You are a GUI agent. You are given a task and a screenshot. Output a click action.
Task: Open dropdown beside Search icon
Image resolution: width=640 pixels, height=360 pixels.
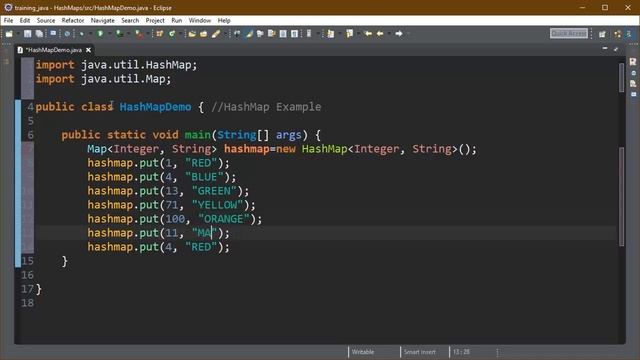pos(225,34)
